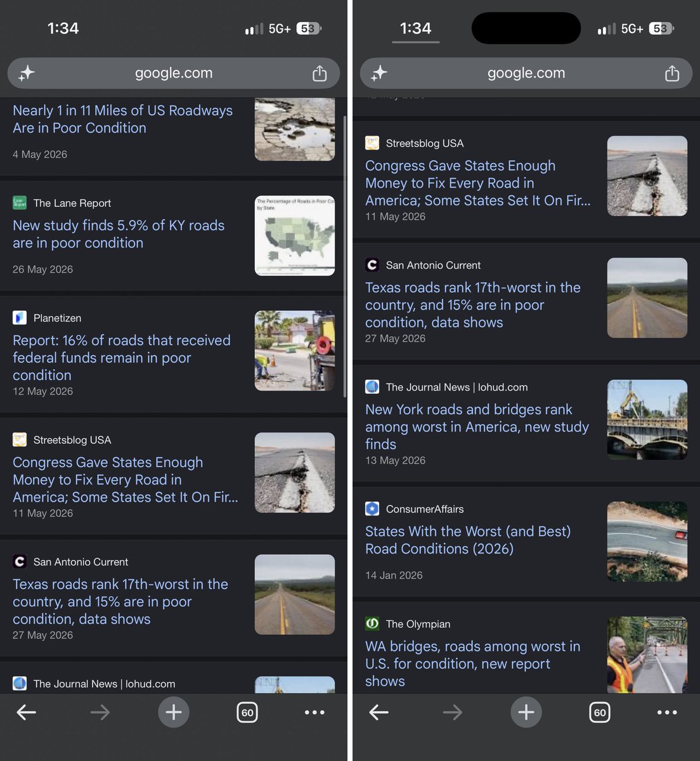This screenshot has height=761, width=700.
Task: Open Congress headline in the right screenshot
Action: coord(478,183)
